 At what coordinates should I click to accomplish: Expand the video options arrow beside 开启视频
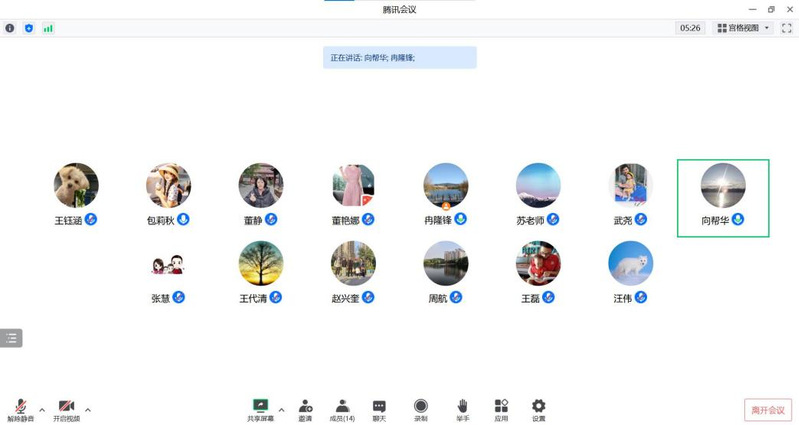(88, 409)
